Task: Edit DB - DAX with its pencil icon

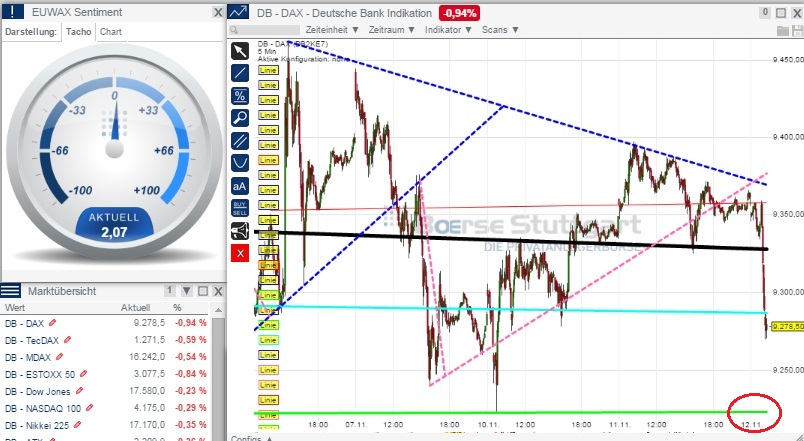Action: [52, 323]
